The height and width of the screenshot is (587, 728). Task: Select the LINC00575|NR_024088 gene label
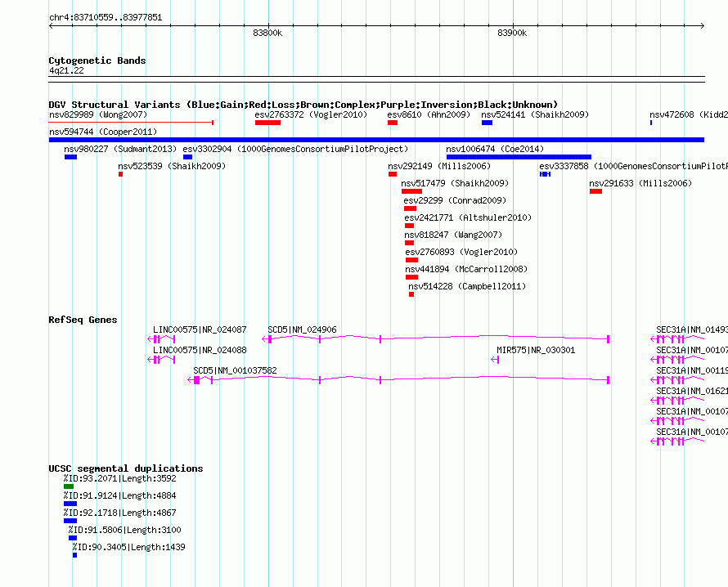coord(200,350)
